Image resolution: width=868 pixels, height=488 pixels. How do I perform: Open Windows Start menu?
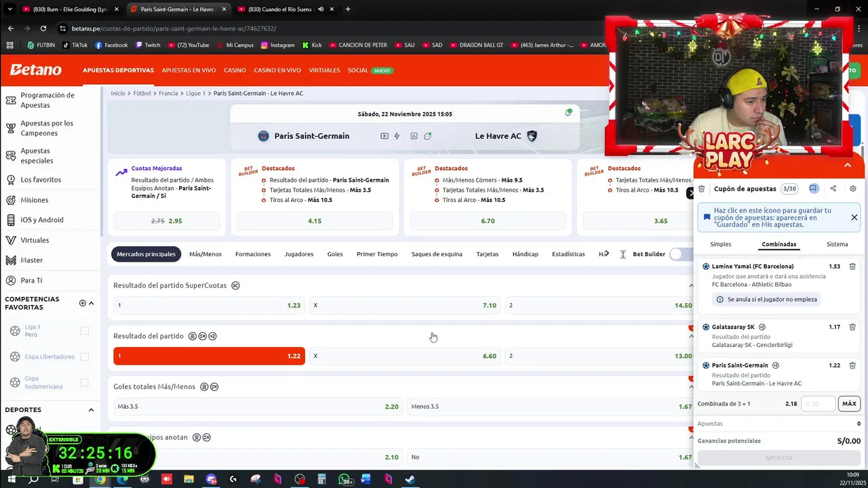(x=11, y=479)
